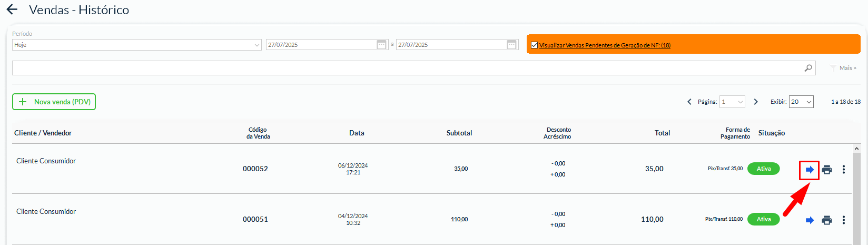Open the start date calendar picker
The image size is (868, 245).
(x=381, y=45)
